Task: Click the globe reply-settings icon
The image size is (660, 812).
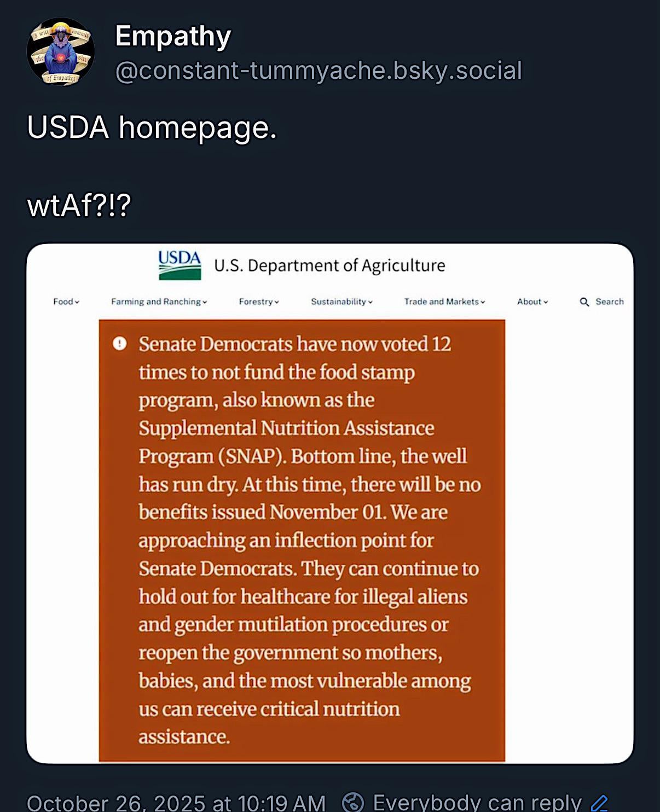Action: pyautogui.click(x=353, y=803)
